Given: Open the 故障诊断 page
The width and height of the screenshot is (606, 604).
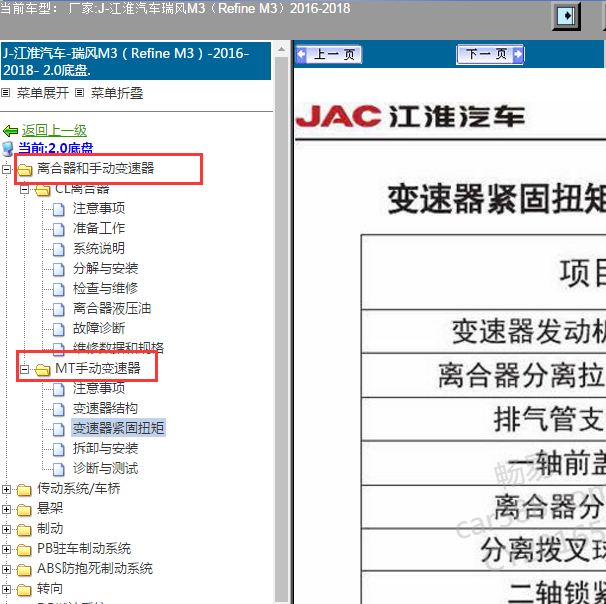Looking at the screenshot, I should (99, 328).
